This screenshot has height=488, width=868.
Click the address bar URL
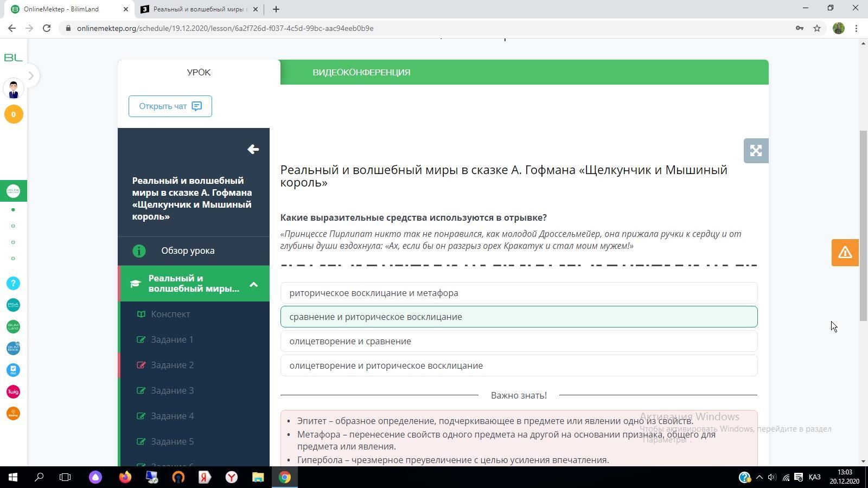click(x=225, y=28)
